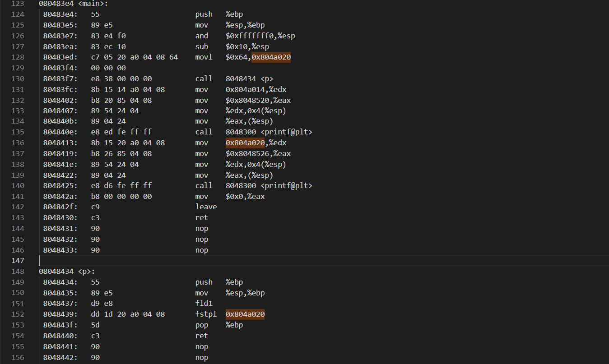Click line number 148 in the gutter
The height and width of the screenshot is (364, 609).
coord(17,272)
